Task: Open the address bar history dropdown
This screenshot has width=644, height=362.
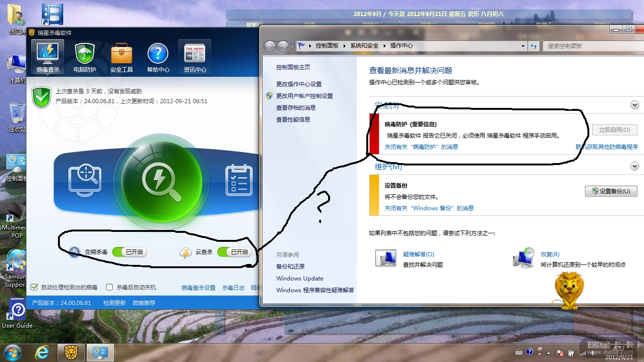Action: 523,46
